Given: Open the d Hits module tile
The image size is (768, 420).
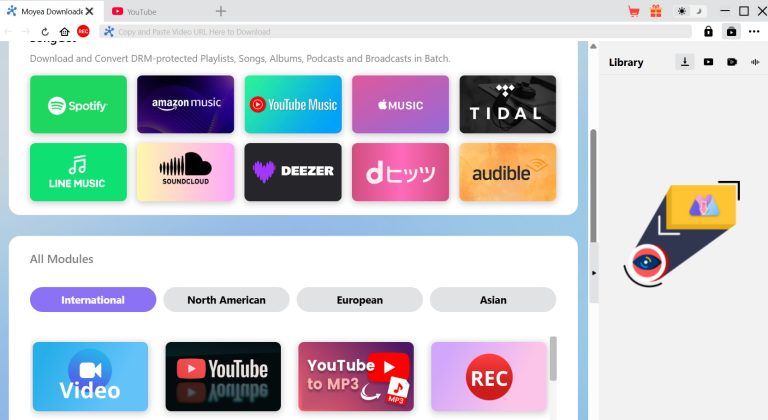Looking at the screenshot, I should coord(400,172).
